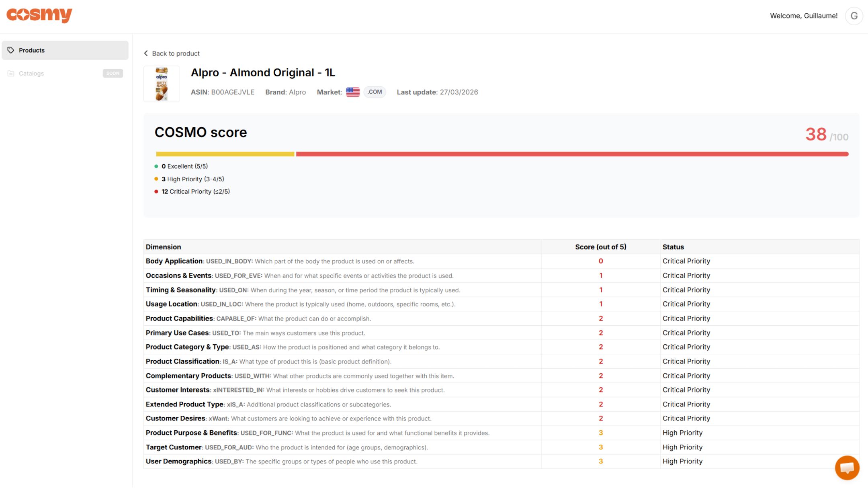Click the Alpro Nutty Almond product thumbnail
This screenshot has width=868, height=488.
(162, 84)
